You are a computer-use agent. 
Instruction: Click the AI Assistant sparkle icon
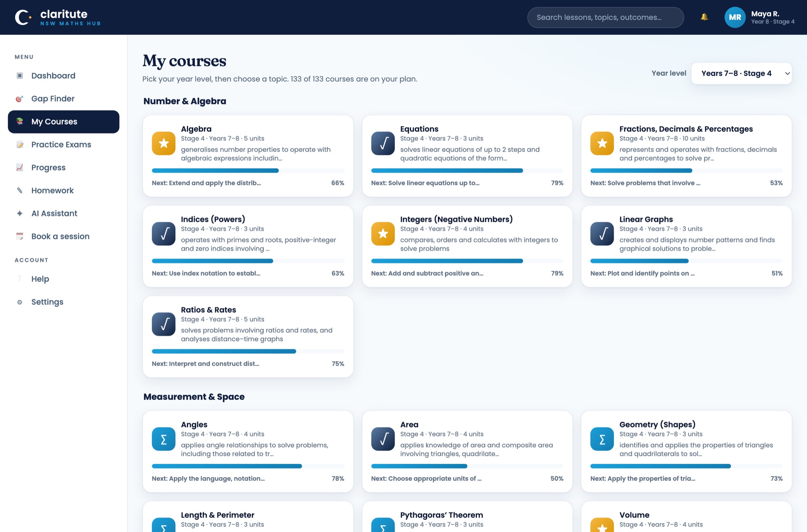pyautogui.click(x=20, y=213)
